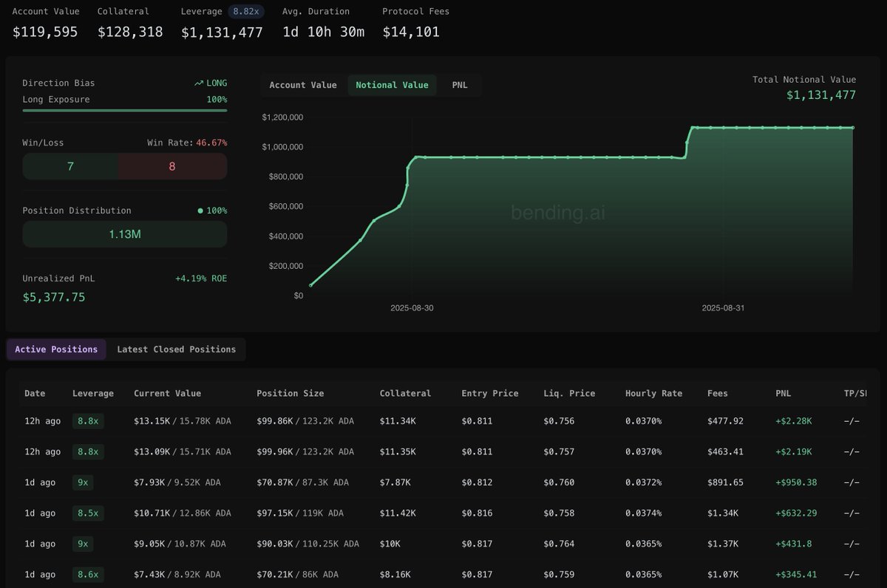Click the $128,318 collateral value
Image resolution: width=887 pixels, height=588 pixels.
130,32
